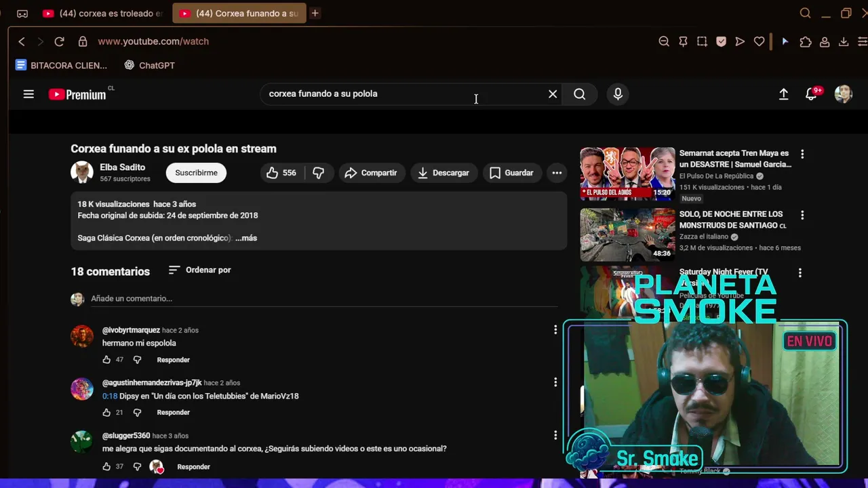Open the YouTube hamburger guide menu
The width and height of the screenshot is (868, 488).
coord(28,94)
